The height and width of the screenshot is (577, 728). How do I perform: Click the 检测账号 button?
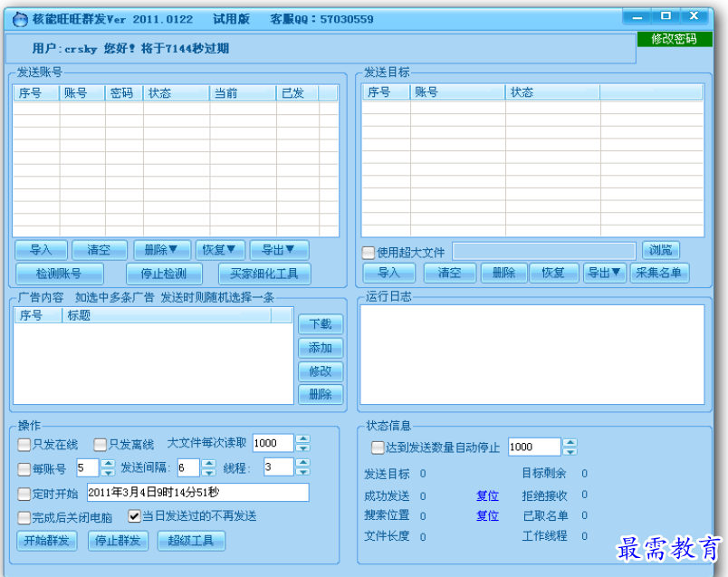tap(60, 274)
